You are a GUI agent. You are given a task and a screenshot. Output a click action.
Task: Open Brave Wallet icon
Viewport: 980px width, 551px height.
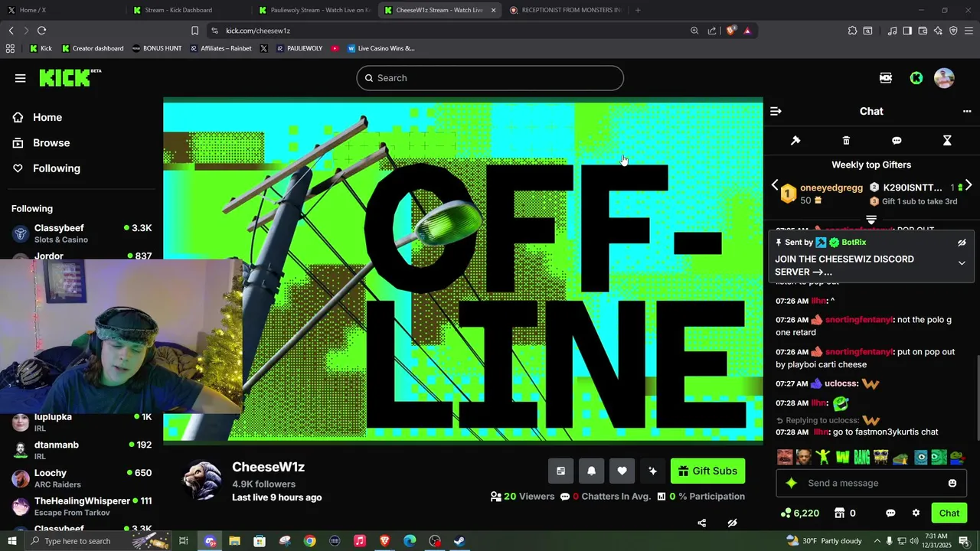click(x=923, y=31)
